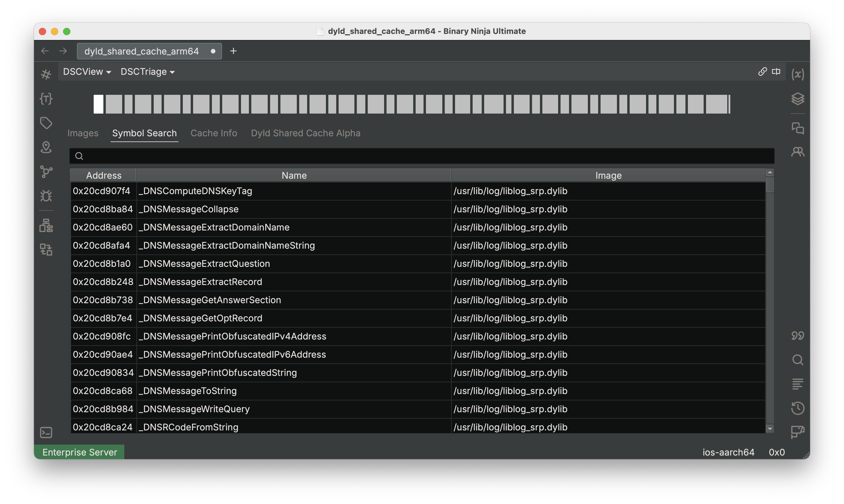Select the _DNSMessageExtractDomainNameString row
Viewport: 844px width, 504px height.
(417, 246)
